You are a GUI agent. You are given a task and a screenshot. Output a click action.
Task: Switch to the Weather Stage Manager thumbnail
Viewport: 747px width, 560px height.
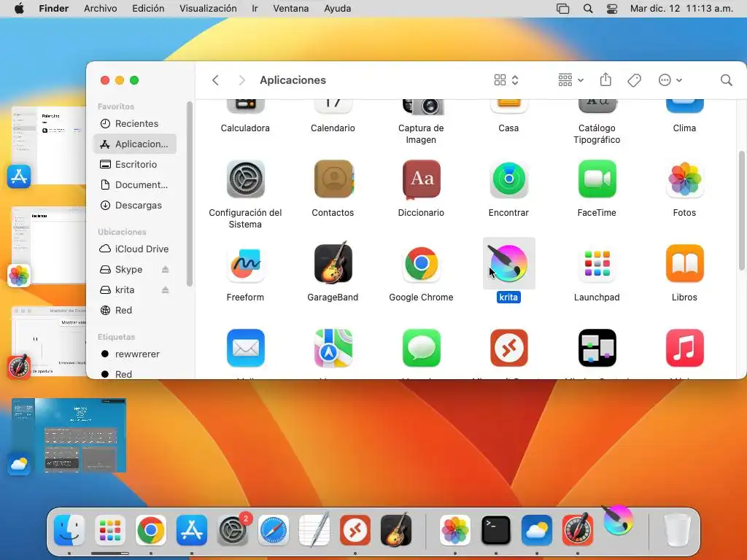[69, 435]
